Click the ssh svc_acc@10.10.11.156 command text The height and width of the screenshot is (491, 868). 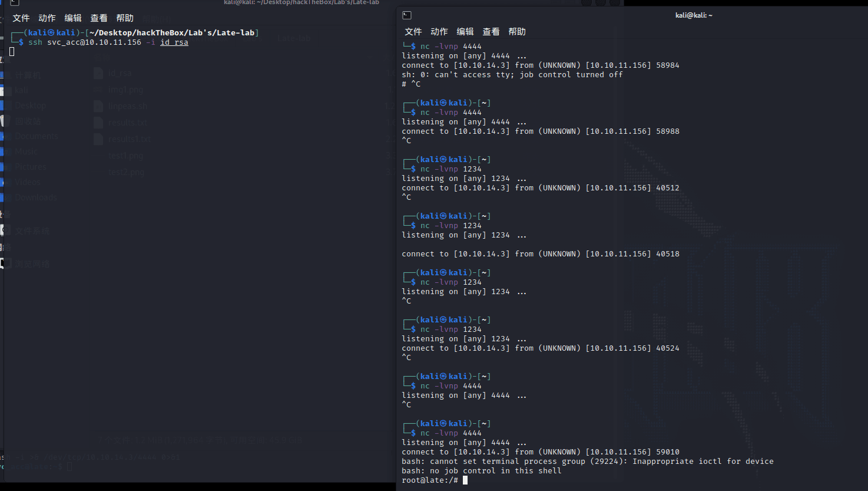click(x=85, y=42)
